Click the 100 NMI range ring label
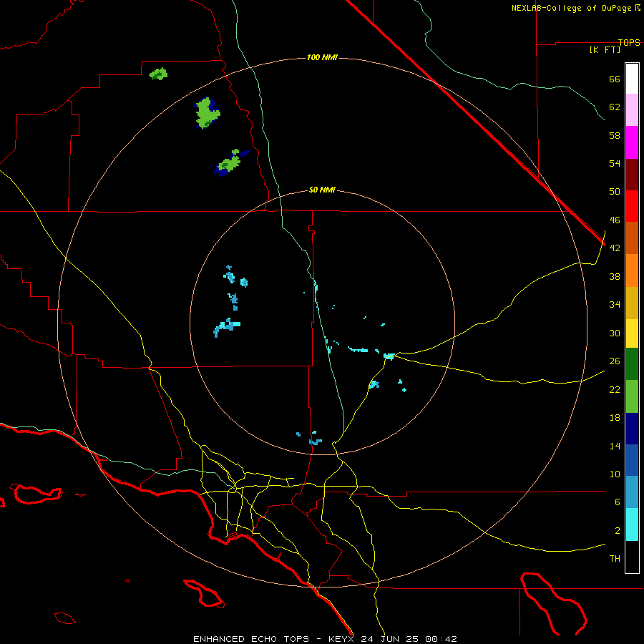Viewport: 644px width, 644px height. (322, 57)
